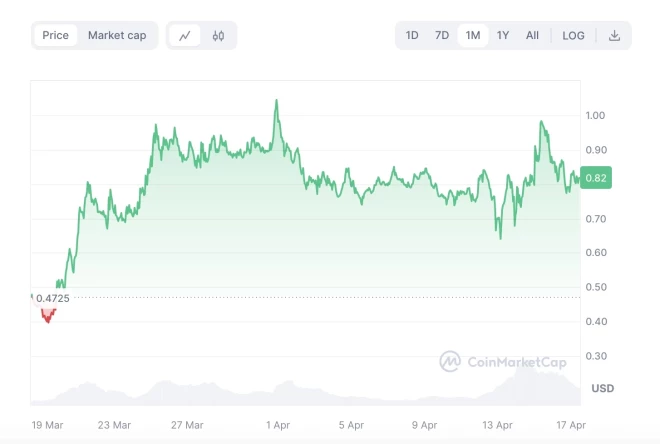
Task: Click the 1.00 price axis label
Action: pyautogui.click(x=596, y=116)
